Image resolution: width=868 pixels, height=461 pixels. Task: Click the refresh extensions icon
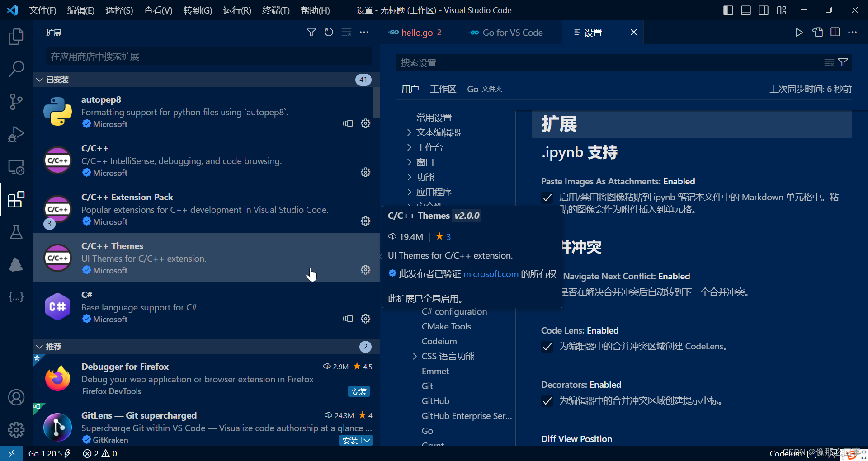(329, 32)
